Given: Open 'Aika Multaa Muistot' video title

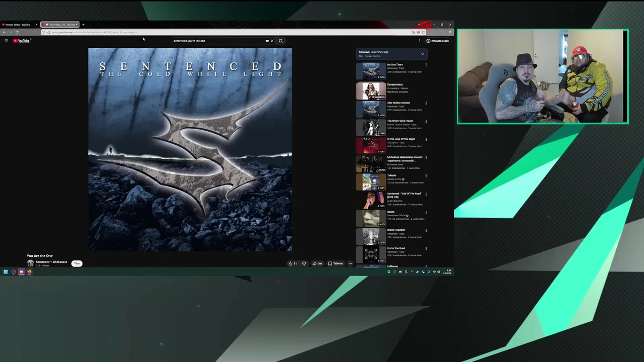Looking at the screenshot, I should (x=398, y=103).
